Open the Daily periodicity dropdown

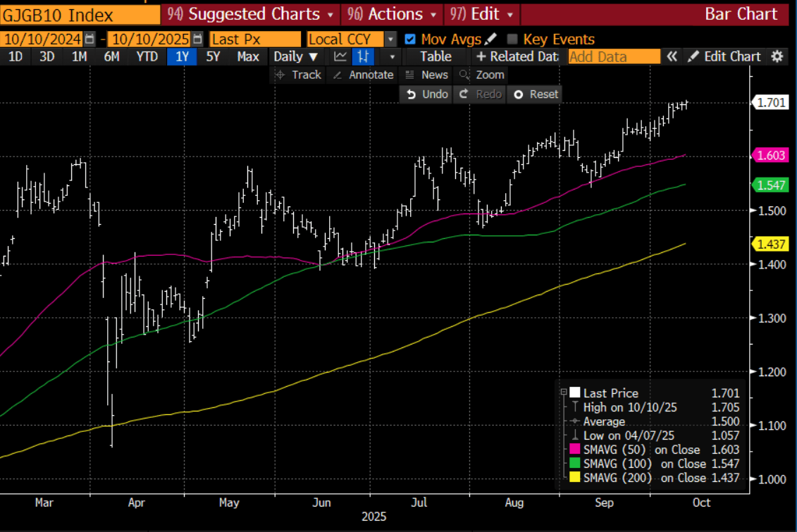click(x=296, y=57)
